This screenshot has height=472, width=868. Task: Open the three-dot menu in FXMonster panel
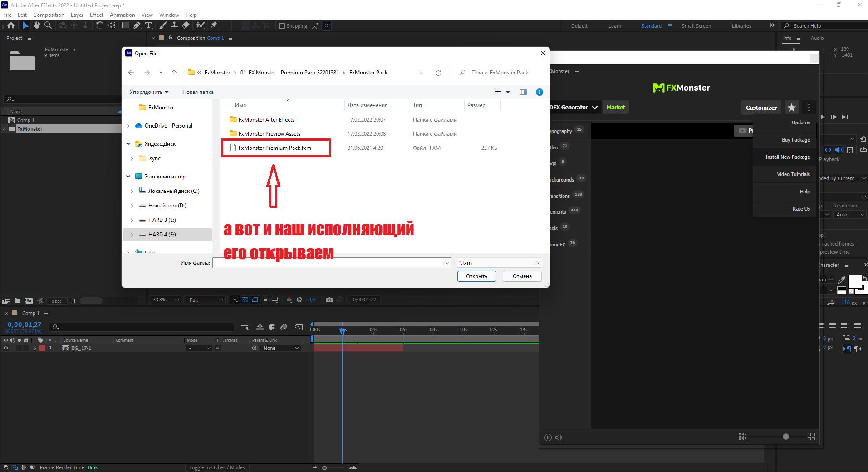point(809,108)
